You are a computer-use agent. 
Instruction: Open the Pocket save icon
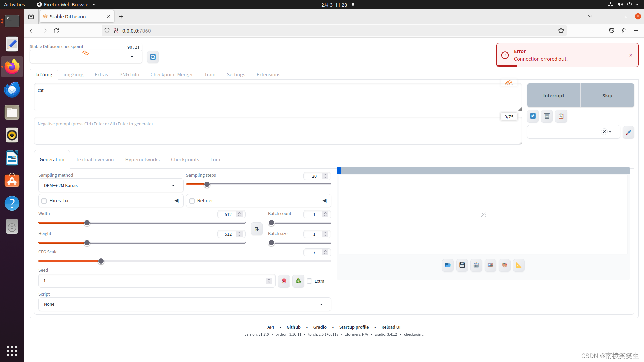pyautogui.click(x=612, y=31)
